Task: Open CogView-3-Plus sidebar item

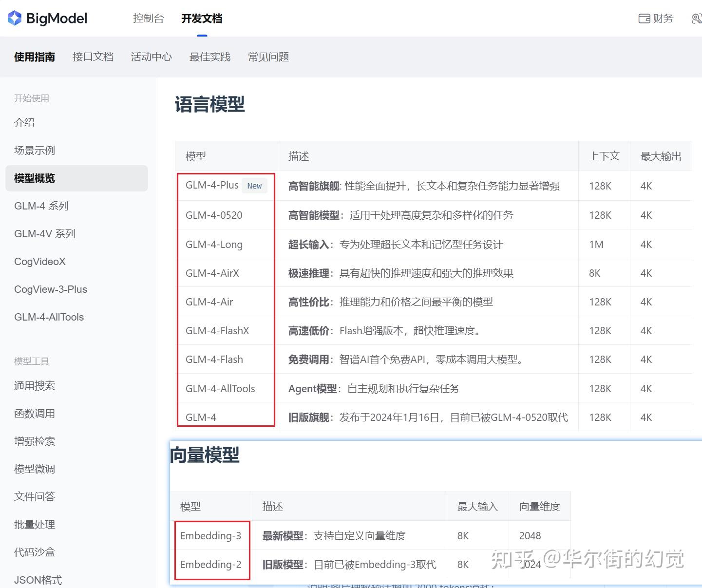Action: click(x=51, y=289)
